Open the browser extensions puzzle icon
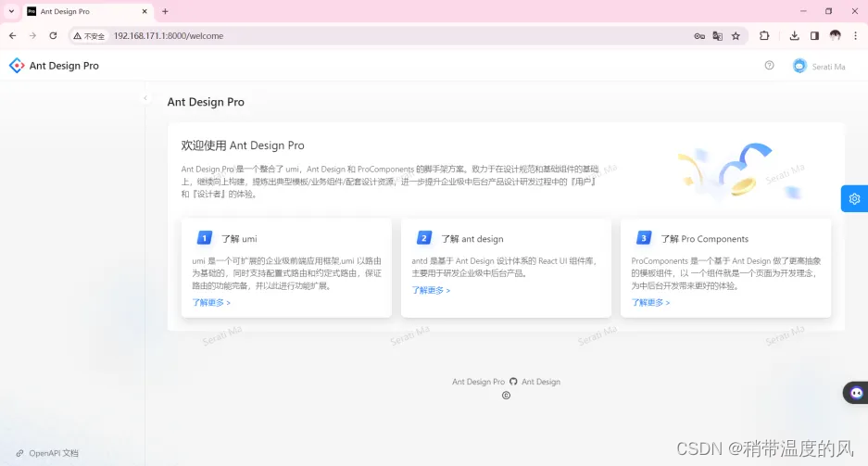The width and height of the screenshot is (868, 466). [764, 35]
